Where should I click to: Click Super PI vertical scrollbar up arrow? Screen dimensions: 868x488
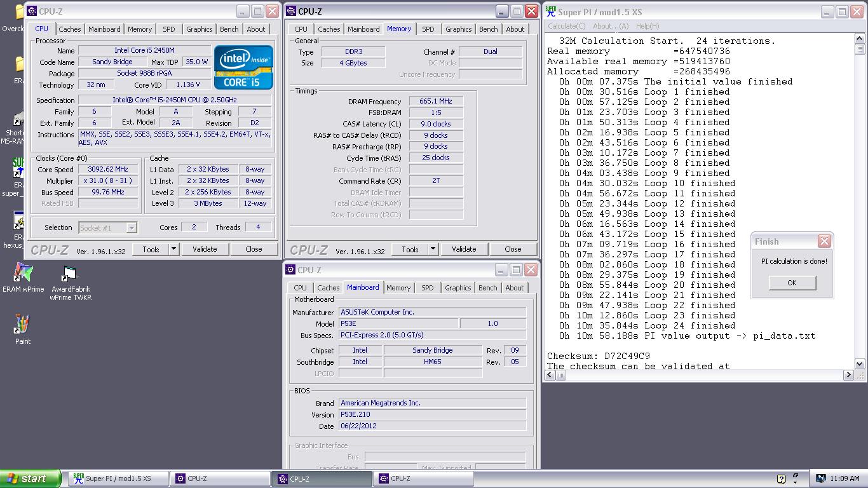click(860, 39)
